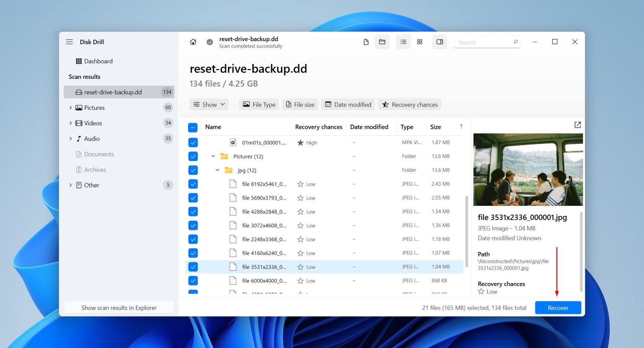Click the sort arrow in Size column

461,127
